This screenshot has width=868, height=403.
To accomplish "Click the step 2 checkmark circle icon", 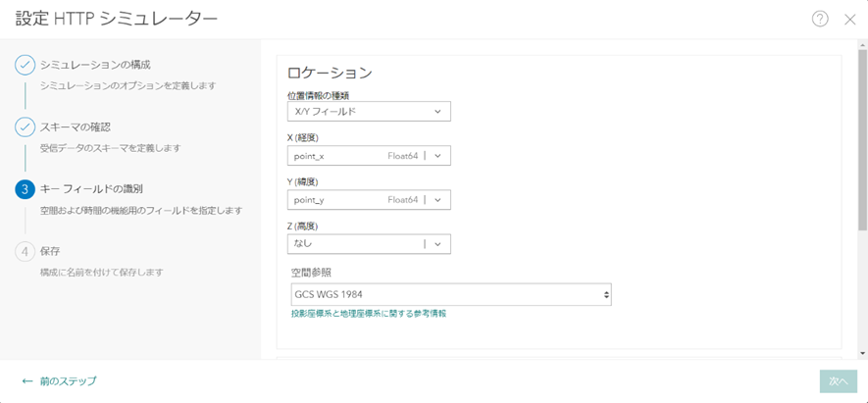I will (x=25, y=127).
